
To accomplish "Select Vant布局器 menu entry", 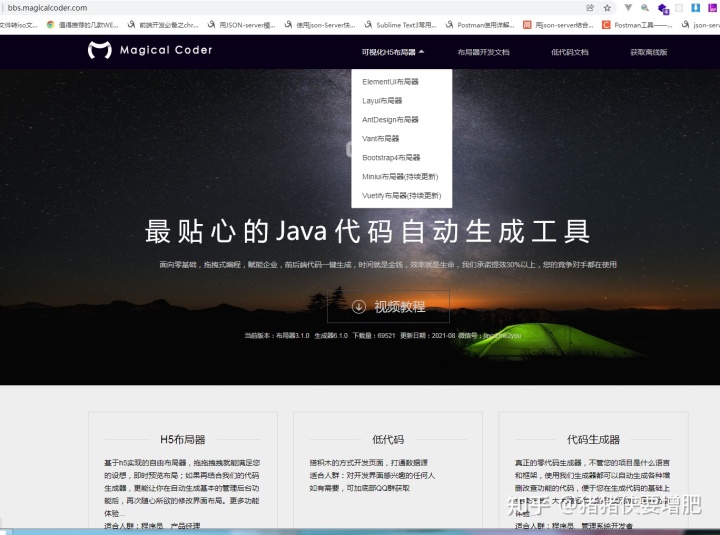I will coord(381,138).
